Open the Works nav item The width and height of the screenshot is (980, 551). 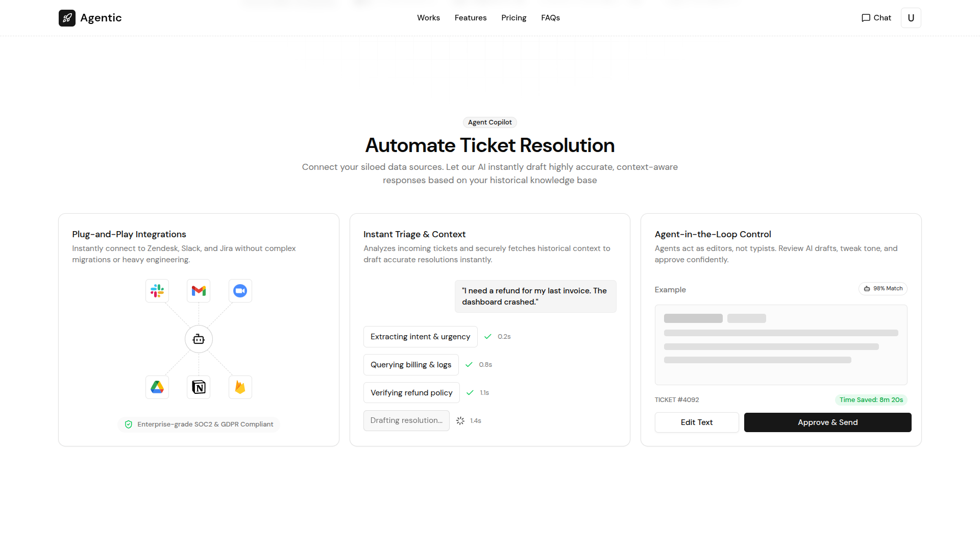[x=428, y=18]
